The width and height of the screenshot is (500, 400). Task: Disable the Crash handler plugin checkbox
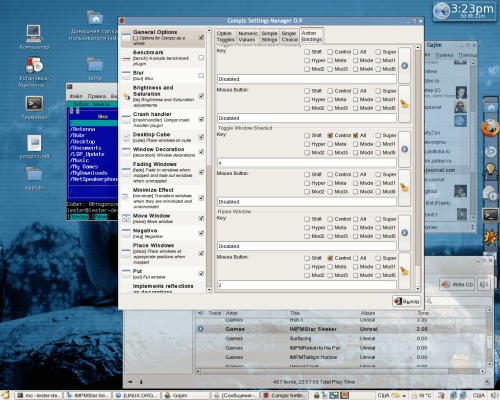[201, 119]
